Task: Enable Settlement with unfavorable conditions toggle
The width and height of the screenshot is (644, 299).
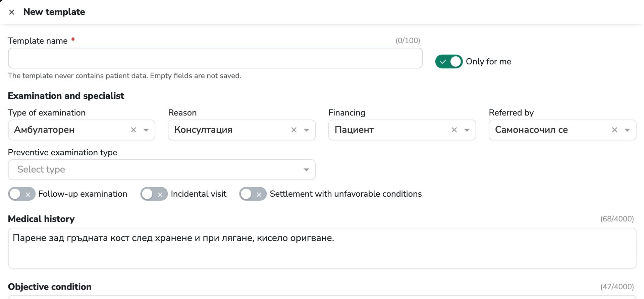Action: [x=253, y=194]
